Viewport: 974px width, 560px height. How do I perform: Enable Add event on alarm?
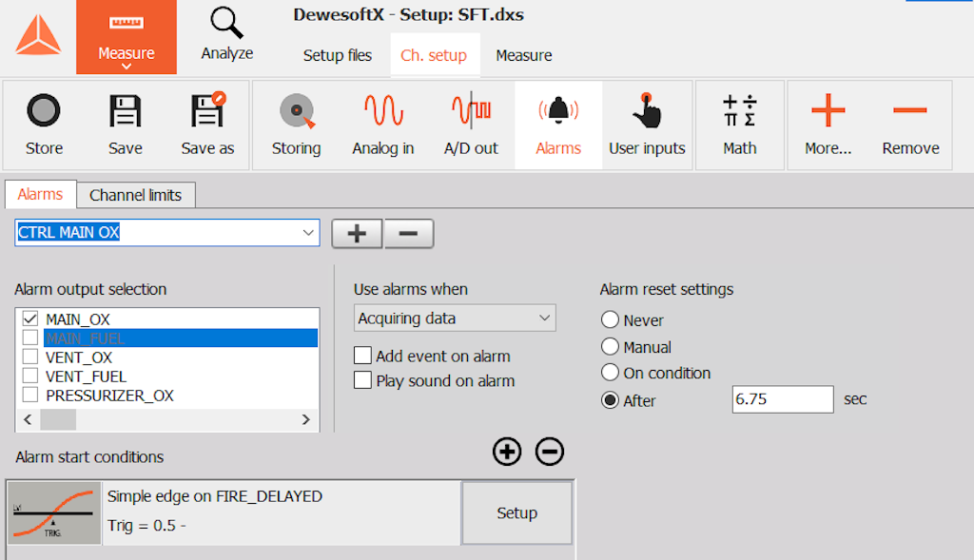pyautogui.click(x=362, y=356)
